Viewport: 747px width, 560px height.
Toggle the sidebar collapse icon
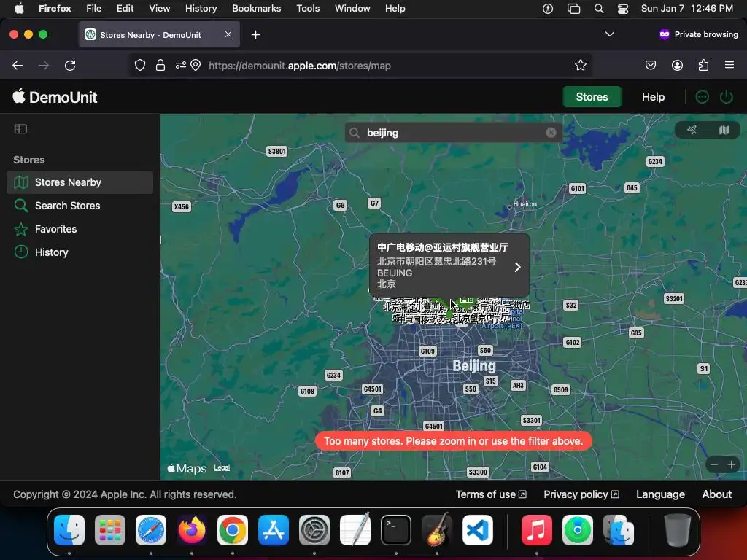20,129
